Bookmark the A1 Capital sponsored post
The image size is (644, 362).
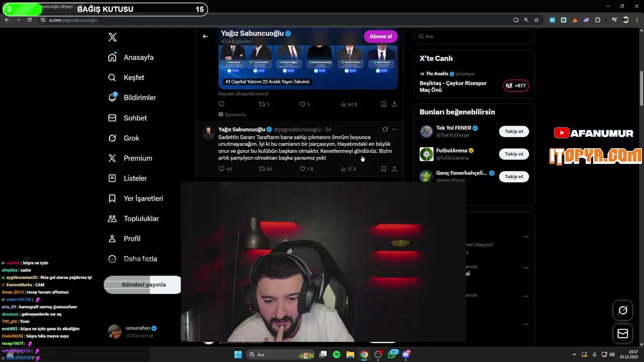[383, 104]
